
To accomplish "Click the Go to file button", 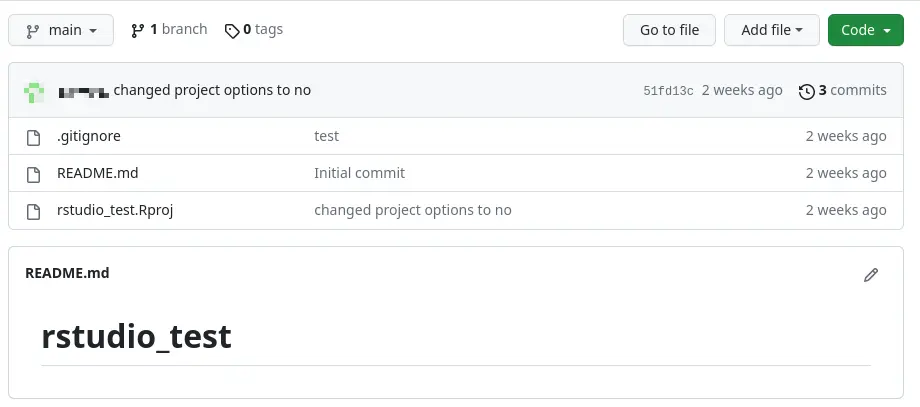I will coord(669,30).
